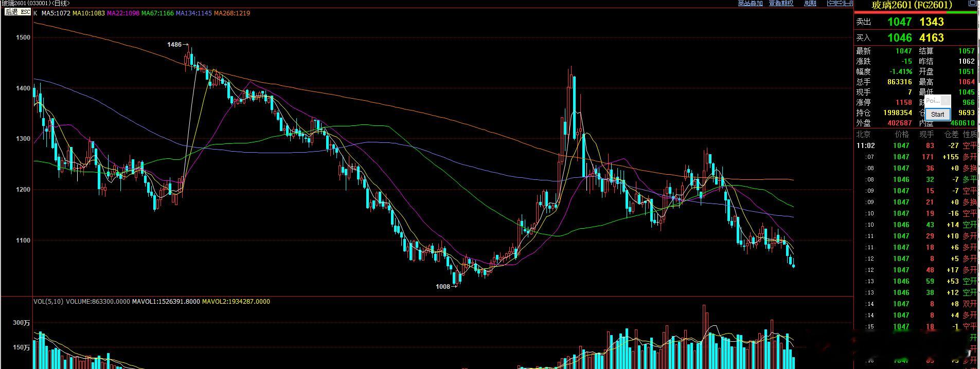
Task: Click the right arrow navigation icon
Action: pyautogui.click(x=840, y=3)
